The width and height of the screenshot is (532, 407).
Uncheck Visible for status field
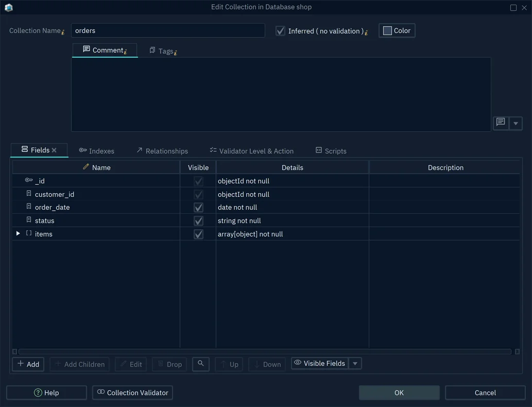(x=198, y=221)
